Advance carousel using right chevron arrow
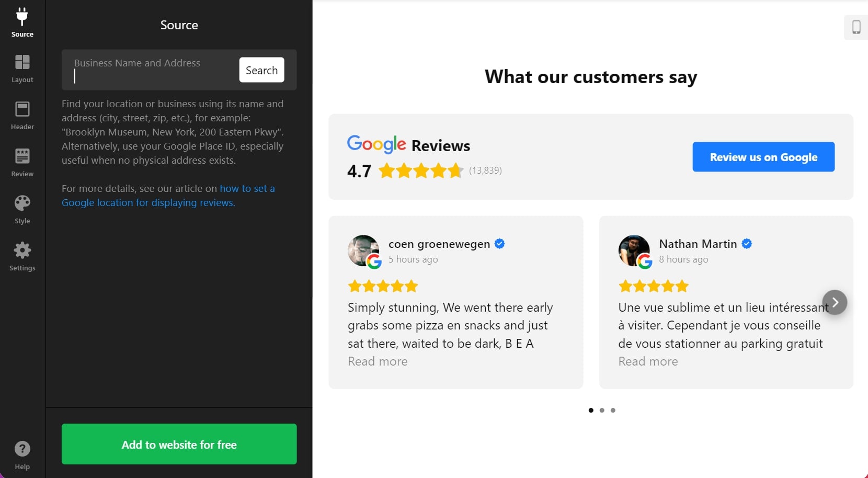Image resolution: width=868 pixels, height=478 pixels. coord(835,302)
